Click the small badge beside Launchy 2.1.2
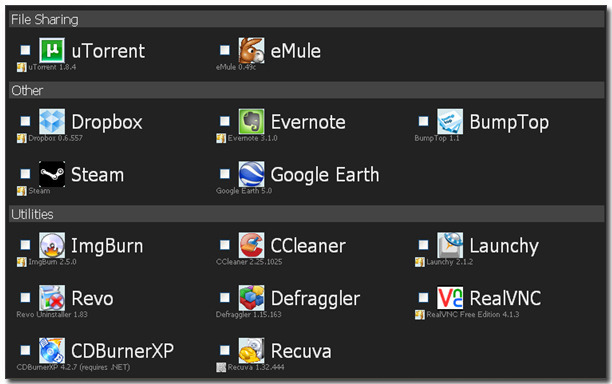 click(x=420, y=262)
